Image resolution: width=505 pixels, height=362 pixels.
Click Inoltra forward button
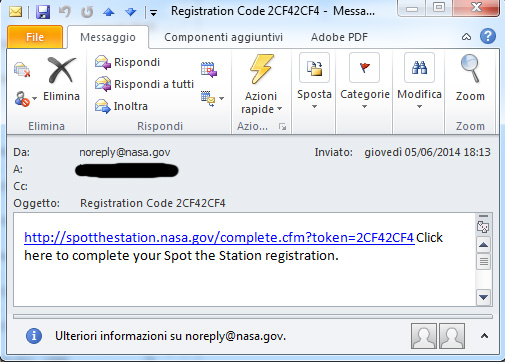coord(121,106)
